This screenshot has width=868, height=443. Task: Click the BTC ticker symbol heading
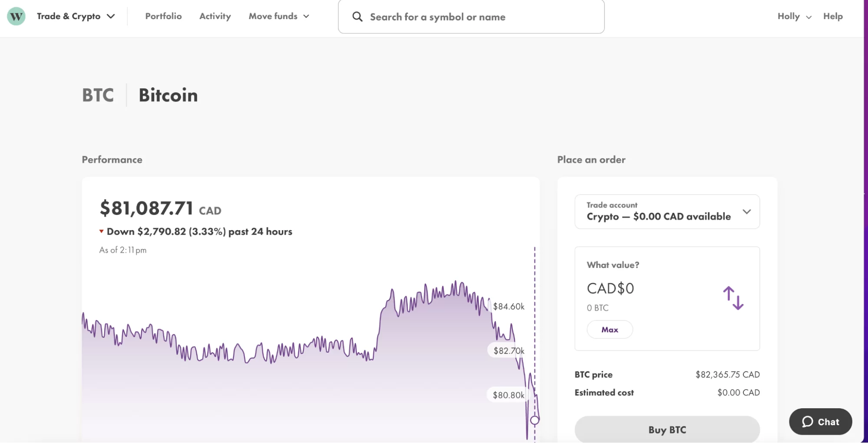coord(98,95)
